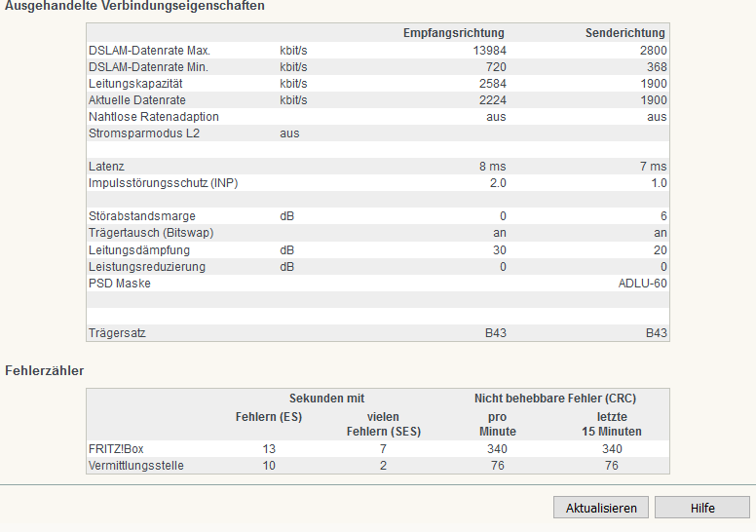Select the Empfangsrichtung column header

pos(454,33)
